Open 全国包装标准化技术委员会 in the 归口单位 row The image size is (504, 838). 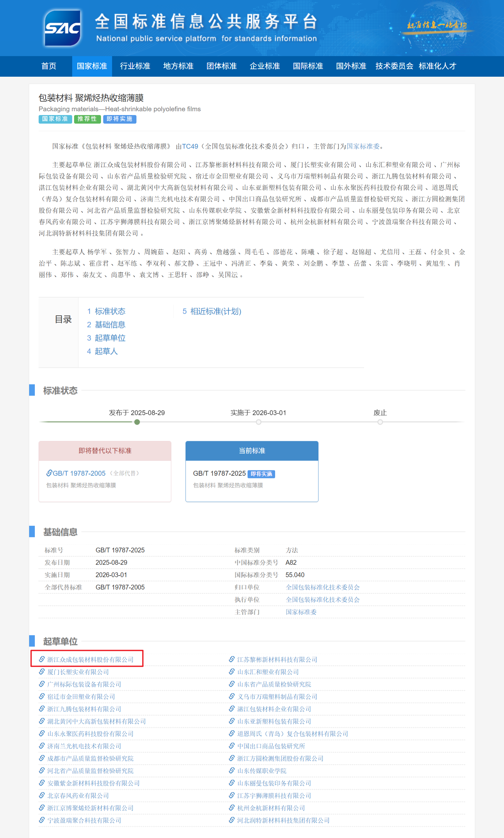tap(322, 587)
